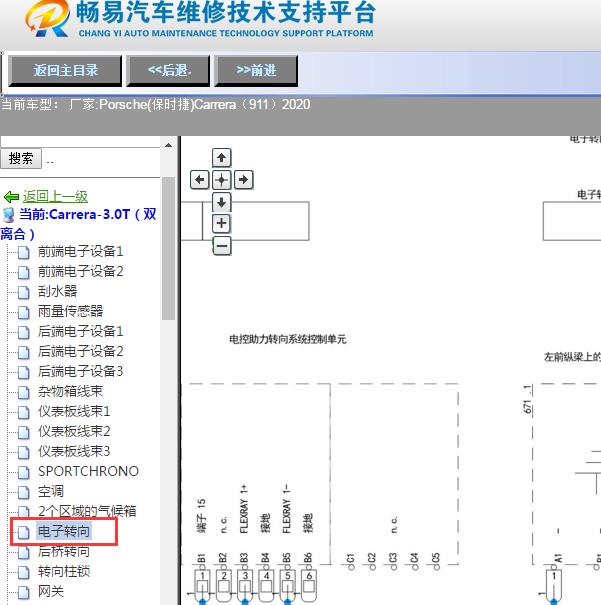Screen dimensions: 601x605
Task: Click the 当前:Carrera-3.0T（双离合）heading
Action: 79,224
